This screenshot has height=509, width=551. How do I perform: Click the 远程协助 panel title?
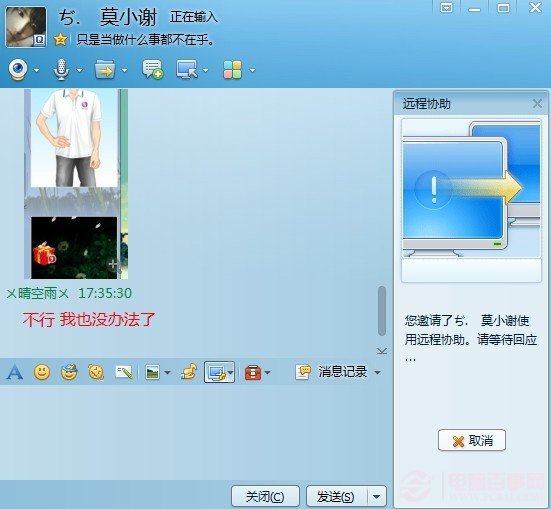pos(427,104)
